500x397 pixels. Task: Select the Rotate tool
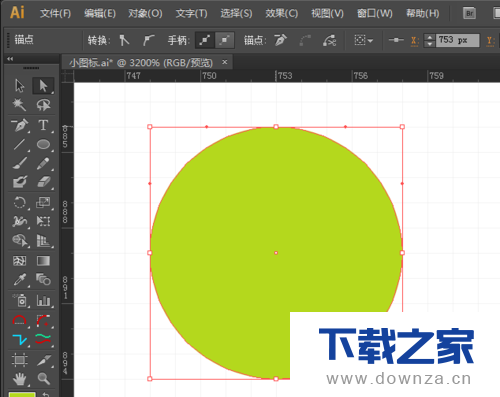[20, 202]
